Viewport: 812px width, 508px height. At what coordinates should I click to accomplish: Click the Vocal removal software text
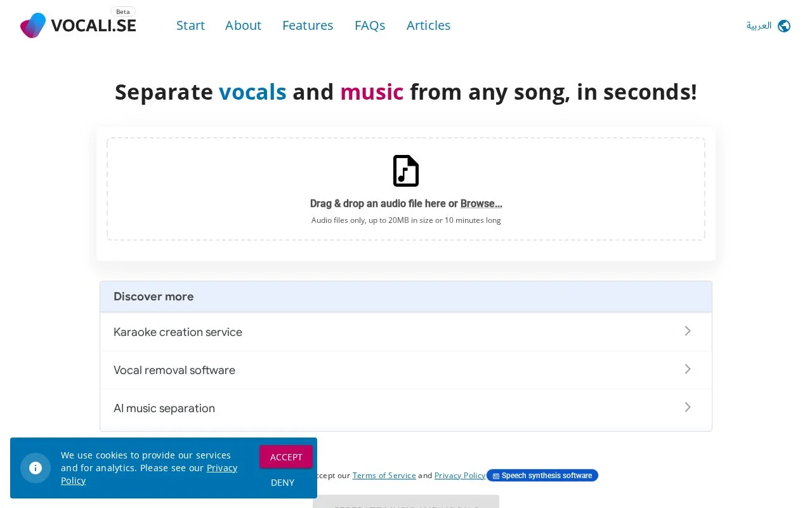pyautogui.click(x=174, y=370)
